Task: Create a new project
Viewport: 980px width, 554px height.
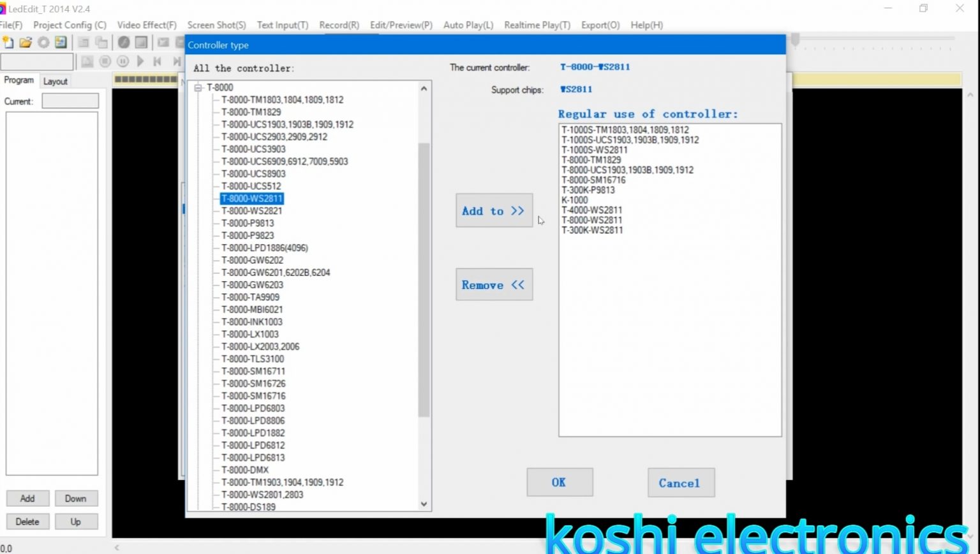Action: [8, 43]
